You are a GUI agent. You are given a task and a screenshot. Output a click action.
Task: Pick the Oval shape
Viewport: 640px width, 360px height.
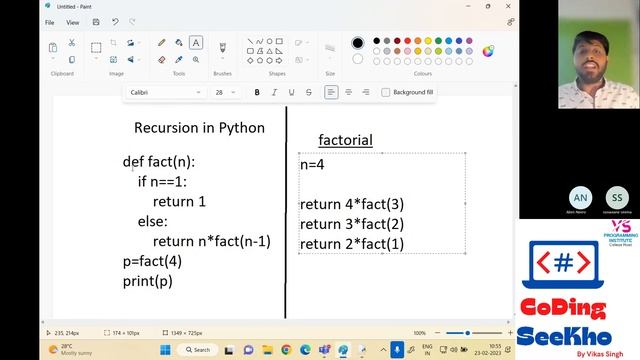tap(269, 41)
